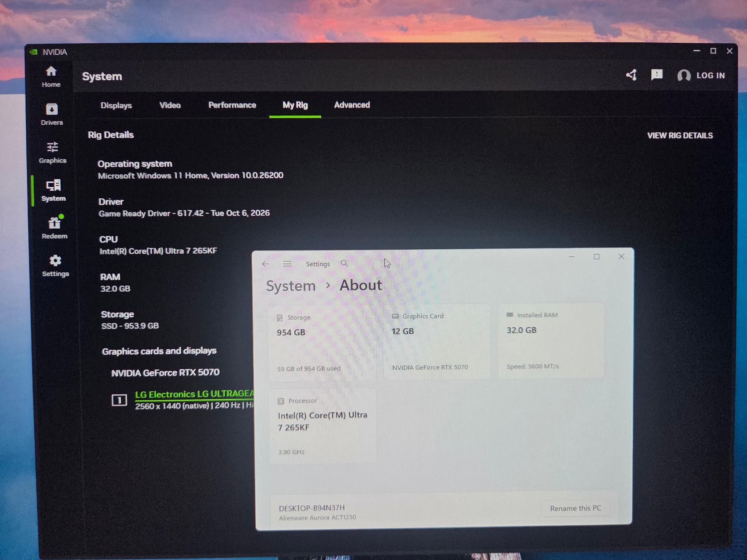Image resolution: width=747 pixels, height=560 pixels.
Task: Click 'Intel(R) Core(TM) Ultra 7 265KF' in Settings
Action: [x=322, y=421]
